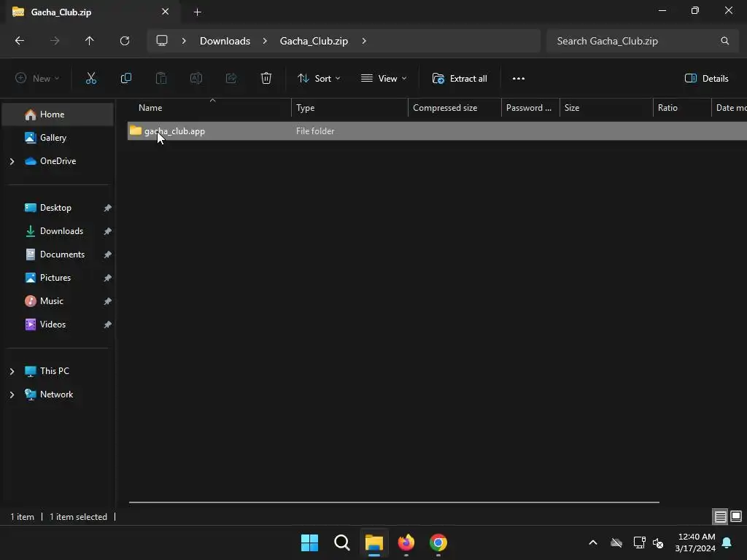This screenshot has height=560, width=747.
Task: Open File Explorer from the taskbar
Action: (374, 542)
